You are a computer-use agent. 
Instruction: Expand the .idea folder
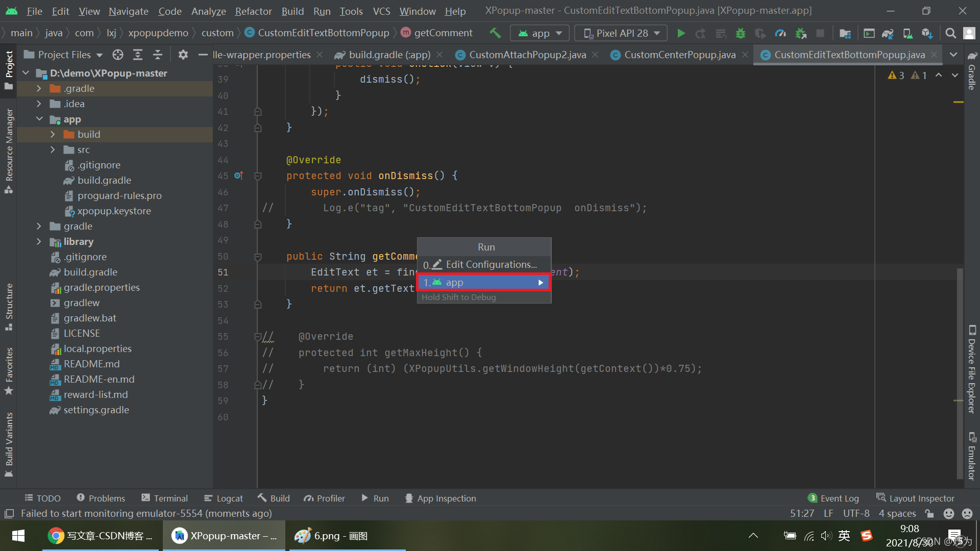[x=39, y=104]
